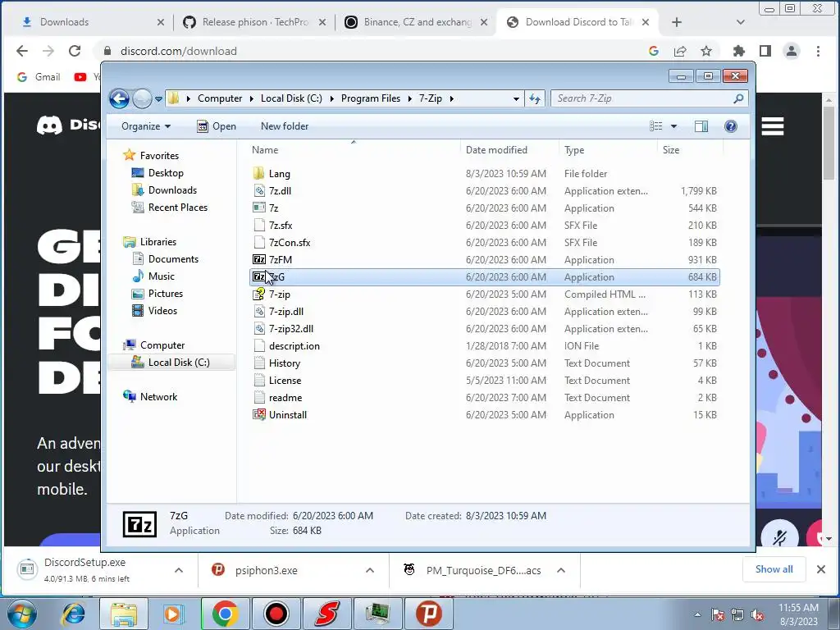Open Desktop in Favorites

pyautogui.click(x=166, y=173)
